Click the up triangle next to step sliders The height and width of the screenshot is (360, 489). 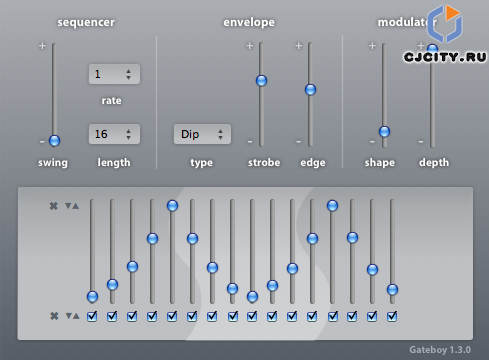76,206
